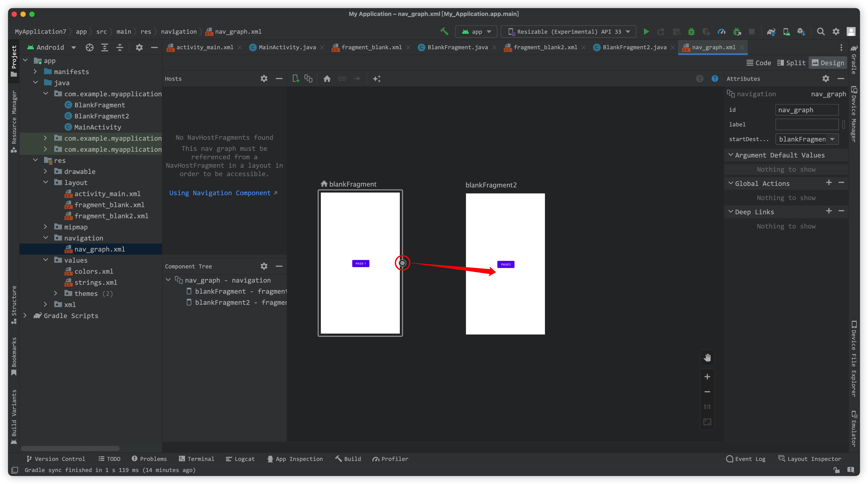Select the blankFragment2 destination preview
868x484 pixels.
(505, 264)
